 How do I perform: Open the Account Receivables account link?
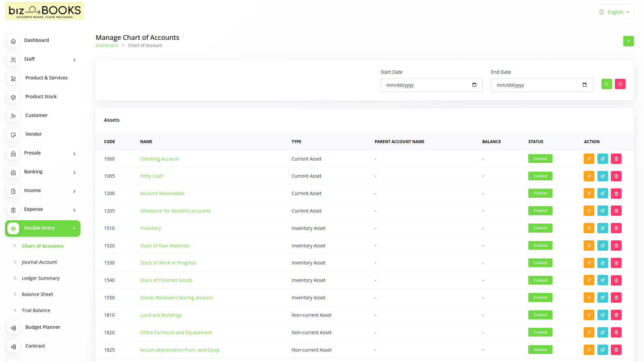coord(162,193)
